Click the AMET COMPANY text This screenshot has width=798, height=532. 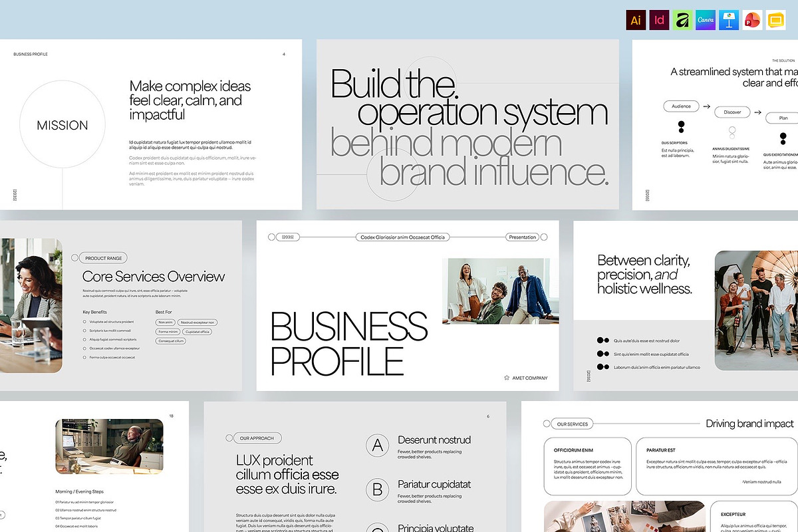(529, 378)
